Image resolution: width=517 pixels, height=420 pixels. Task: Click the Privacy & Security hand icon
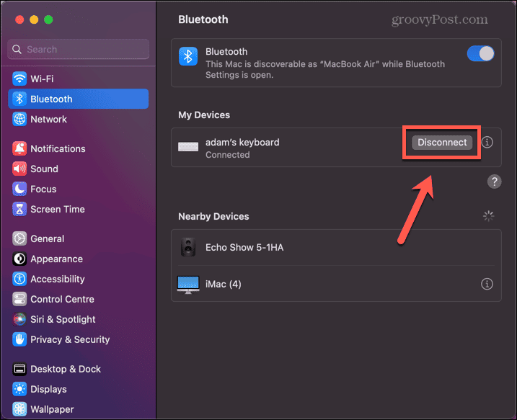pyautogui.click(x=19, y=339)
